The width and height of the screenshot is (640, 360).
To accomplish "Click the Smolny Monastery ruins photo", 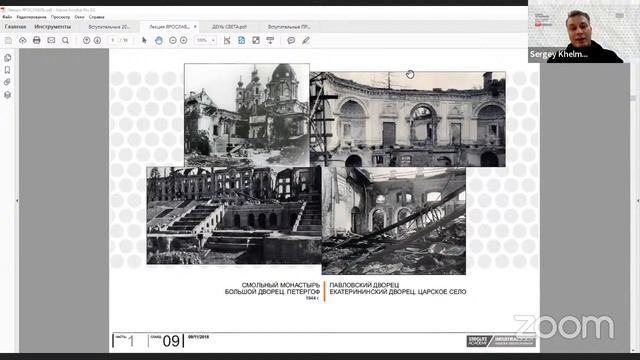I will tap(247, 115).
